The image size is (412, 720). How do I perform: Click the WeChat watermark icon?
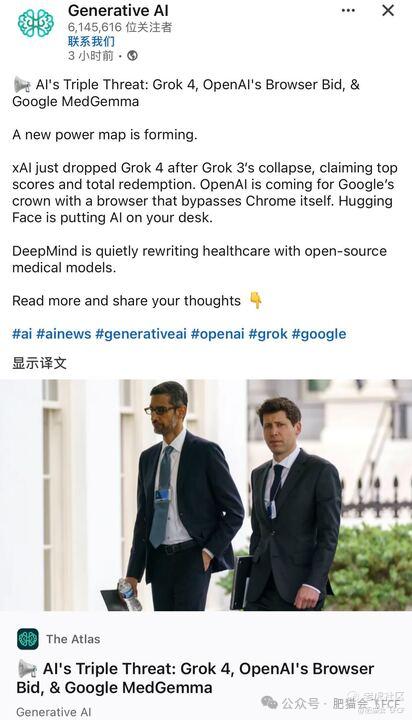click(x=269, y=702)
